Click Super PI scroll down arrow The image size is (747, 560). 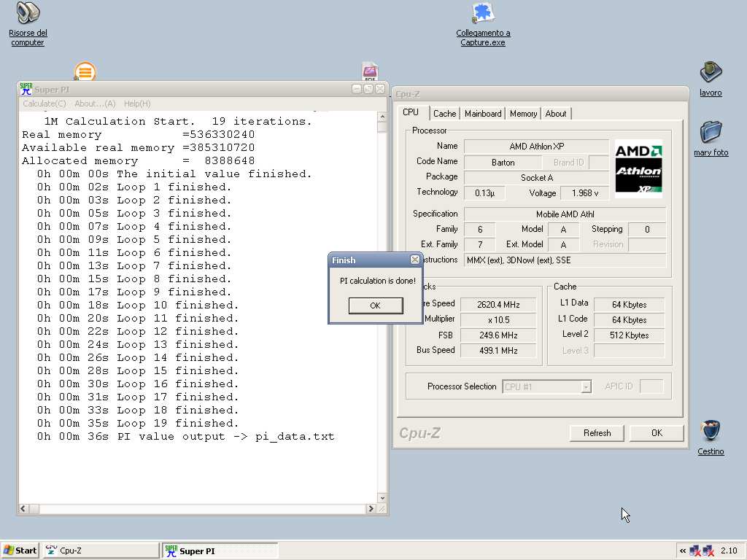[382, 498]
